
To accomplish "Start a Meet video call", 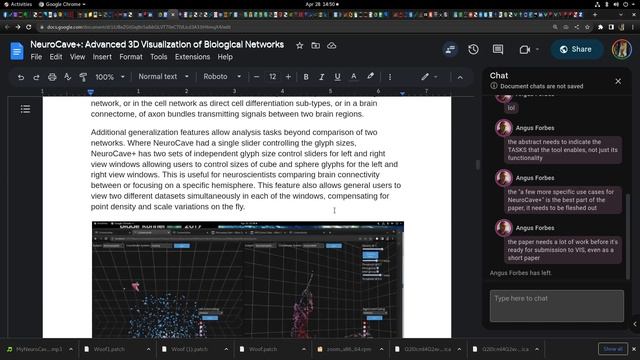I will tap(524, 49).
